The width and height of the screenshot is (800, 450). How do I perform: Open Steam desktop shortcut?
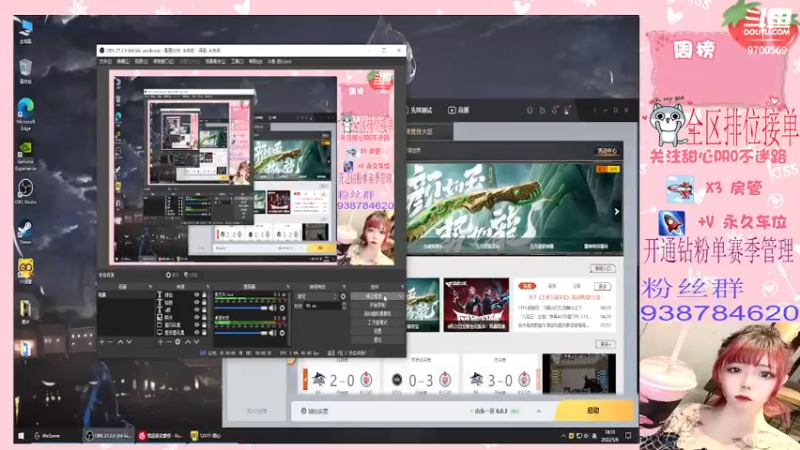pos(25,233)
